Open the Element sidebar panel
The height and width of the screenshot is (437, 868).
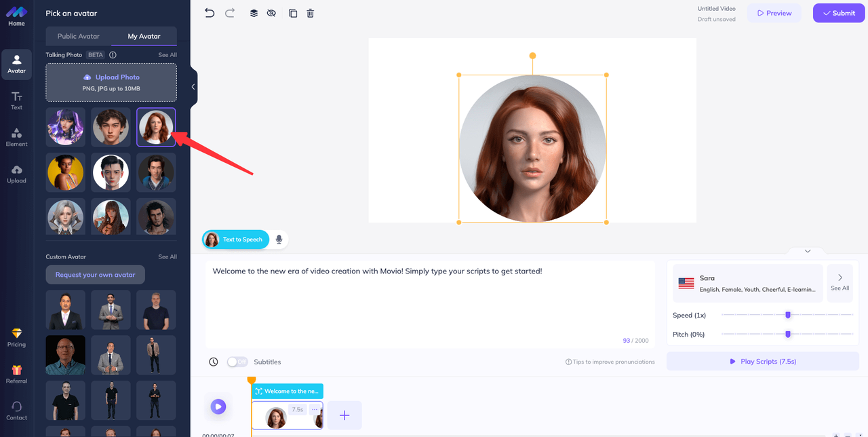(x=16, y=137)
